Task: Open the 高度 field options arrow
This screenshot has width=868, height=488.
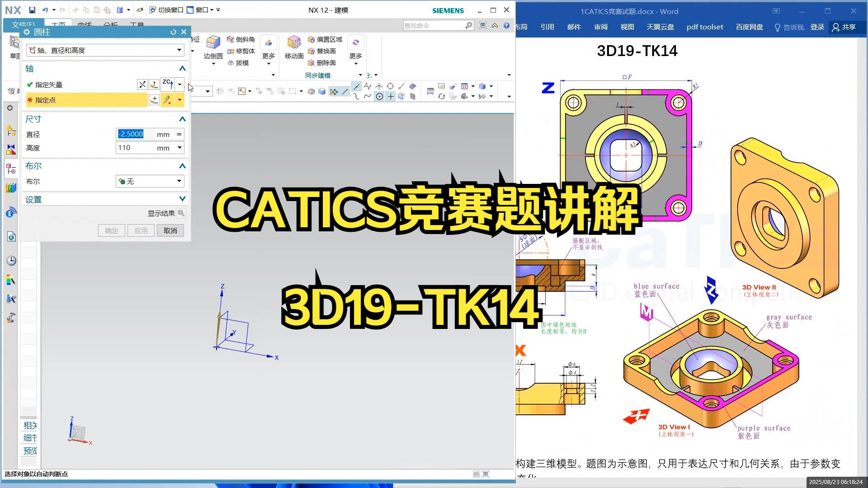Action: (x=180, y=148)
